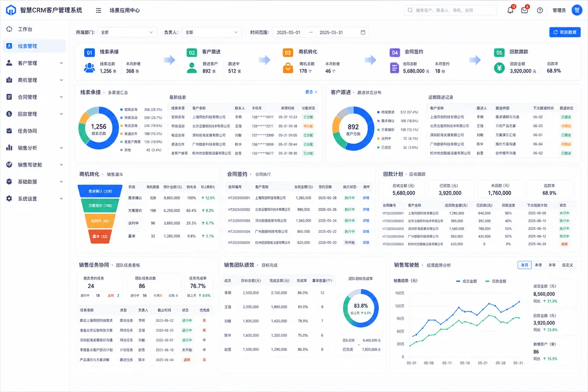
Task: Focus the top search input field
Action: tap(451, 10)
